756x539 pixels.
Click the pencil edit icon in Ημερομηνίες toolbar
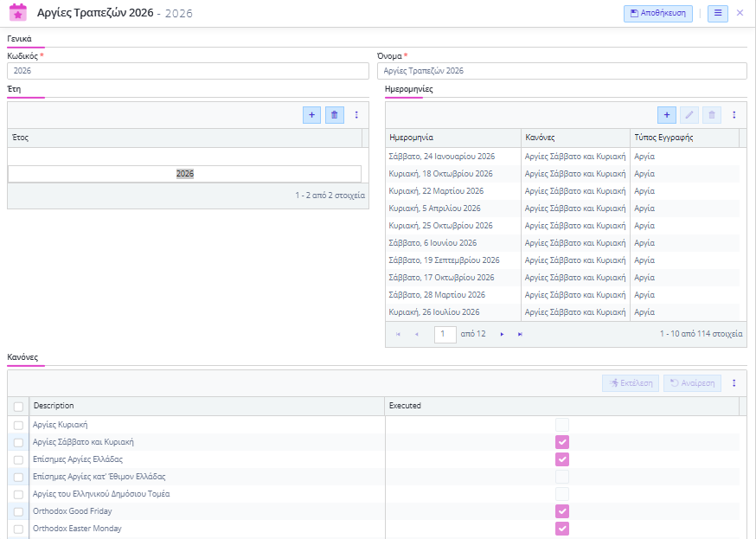pyautogui.click(x=689, y=115)
